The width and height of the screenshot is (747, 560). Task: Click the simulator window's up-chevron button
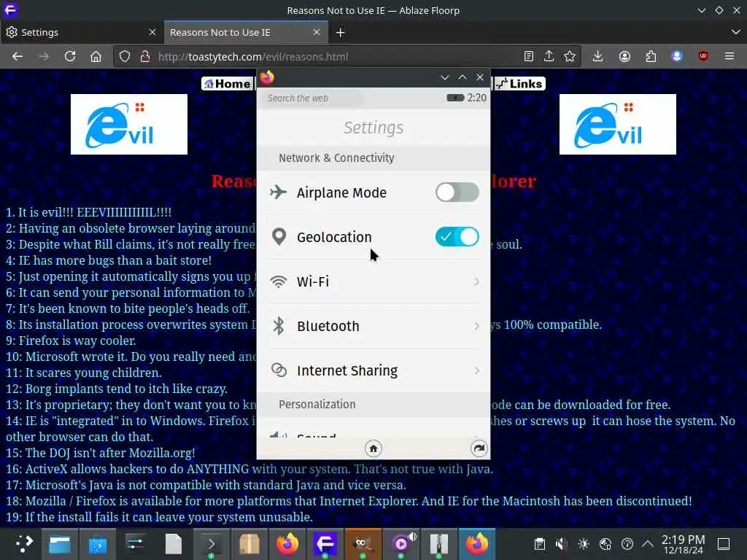coord(462,77)
